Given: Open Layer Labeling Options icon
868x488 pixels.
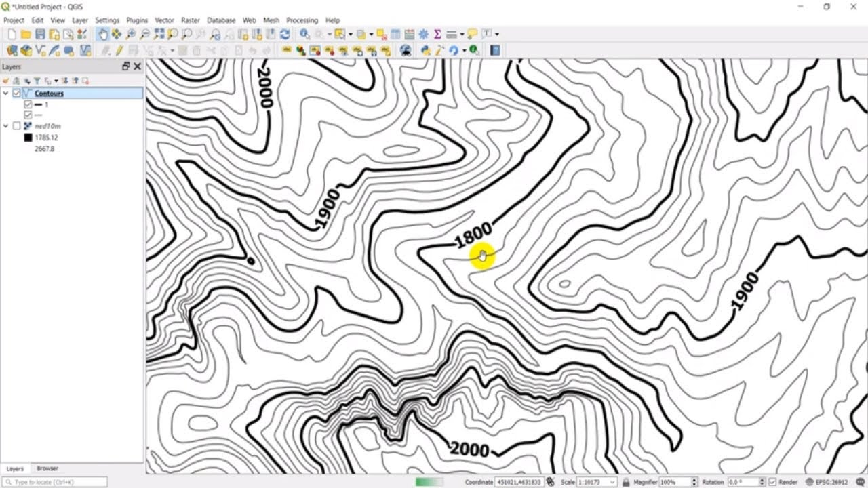Looking at the screenshot, I should [286, 50].
